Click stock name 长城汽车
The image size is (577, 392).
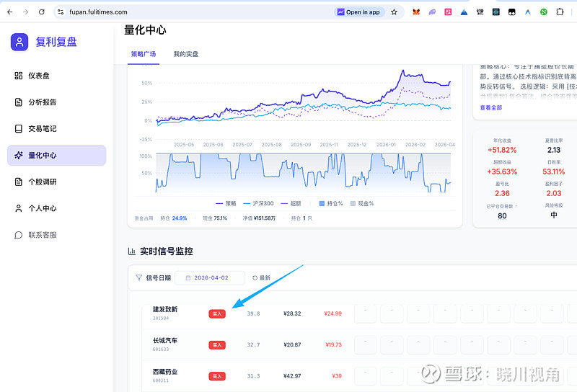pyautogui.click(x=165, y=341)
